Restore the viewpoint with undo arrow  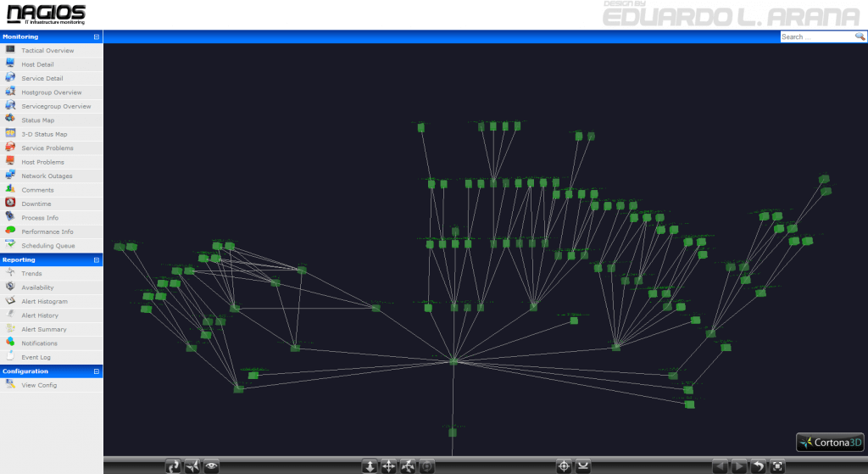pos(758,466)
